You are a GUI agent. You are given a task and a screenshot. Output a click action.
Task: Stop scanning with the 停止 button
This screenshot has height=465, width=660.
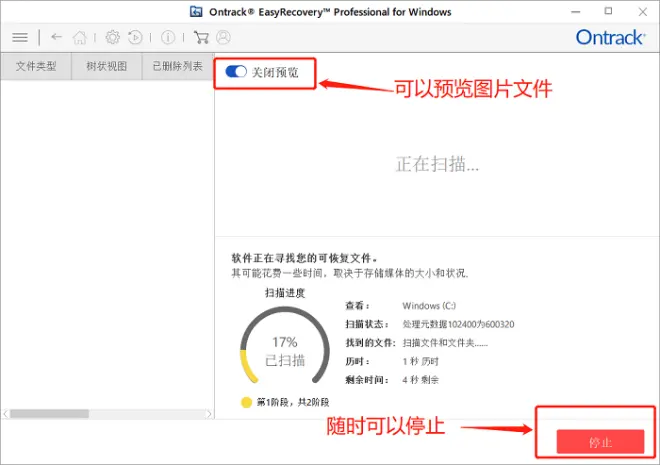coord(600,442)
